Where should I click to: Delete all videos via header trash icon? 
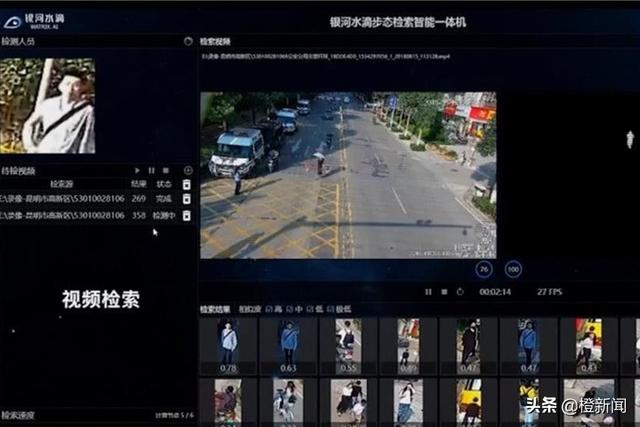click(187, 185)
